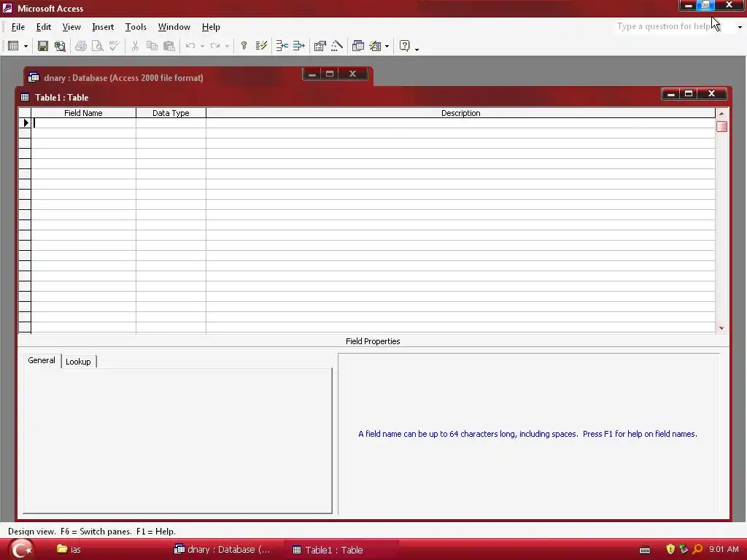Open the Help menu
The width and height of the screenshot is (747, 560).
point(211,27)
